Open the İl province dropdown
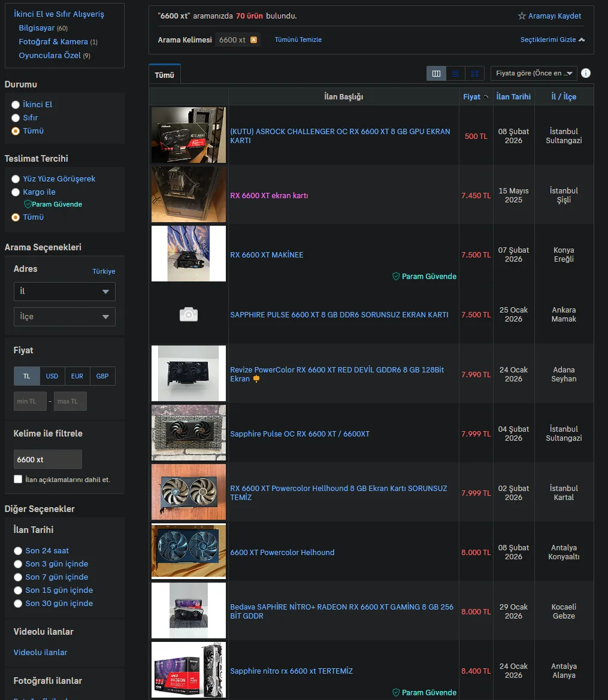The width and height of the screenshot is (608, 700). coord(64,292)
